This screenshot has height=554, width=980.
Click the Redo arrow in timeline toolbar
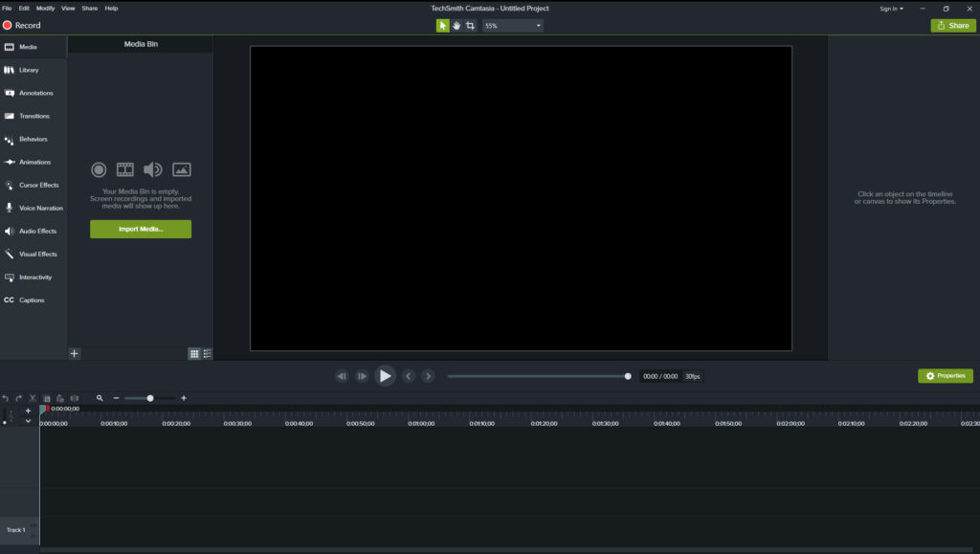click(19, 398)
